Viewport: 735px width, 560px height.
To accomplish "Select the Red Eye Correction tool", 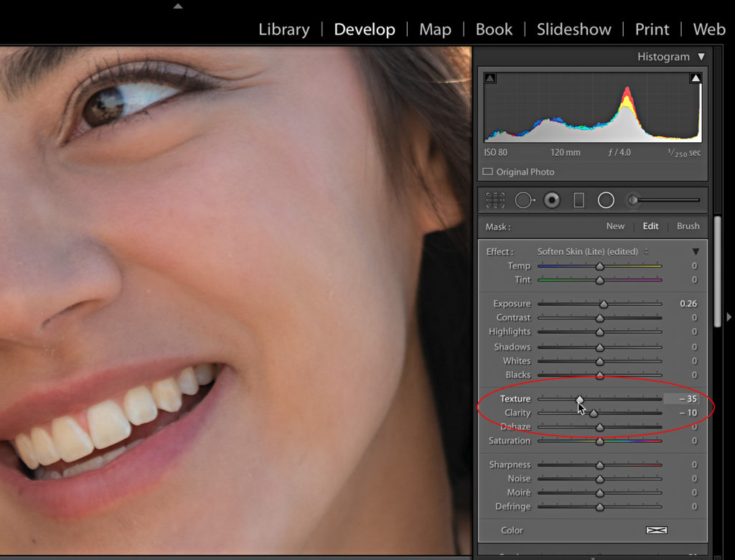I will pos(552,200).
